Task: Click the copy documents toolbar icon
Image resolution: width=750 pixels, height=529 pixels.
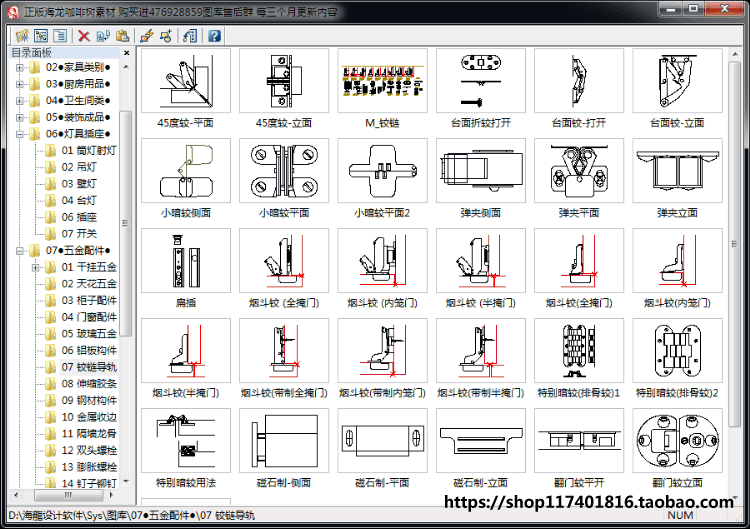Action: tap(103, 36)
